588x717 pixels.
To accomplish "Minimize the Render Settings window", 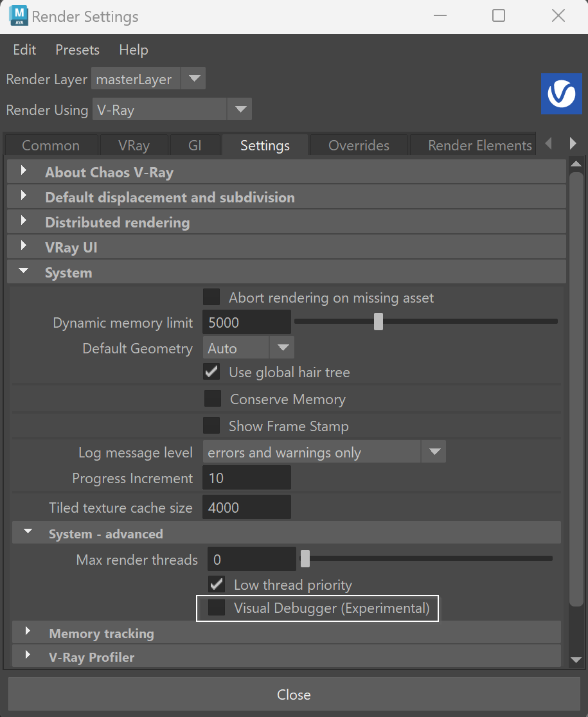I will click(x=440, y=15).
